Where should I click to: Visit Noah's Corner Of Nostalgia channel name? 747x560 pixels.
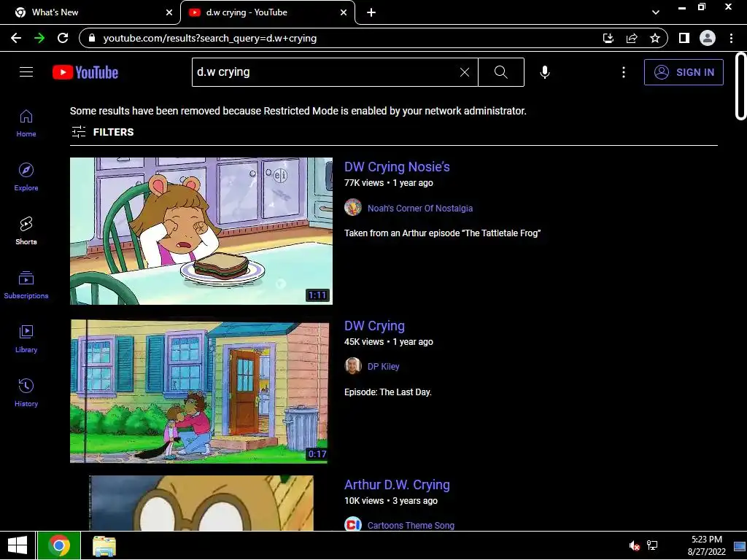(420, 208)
